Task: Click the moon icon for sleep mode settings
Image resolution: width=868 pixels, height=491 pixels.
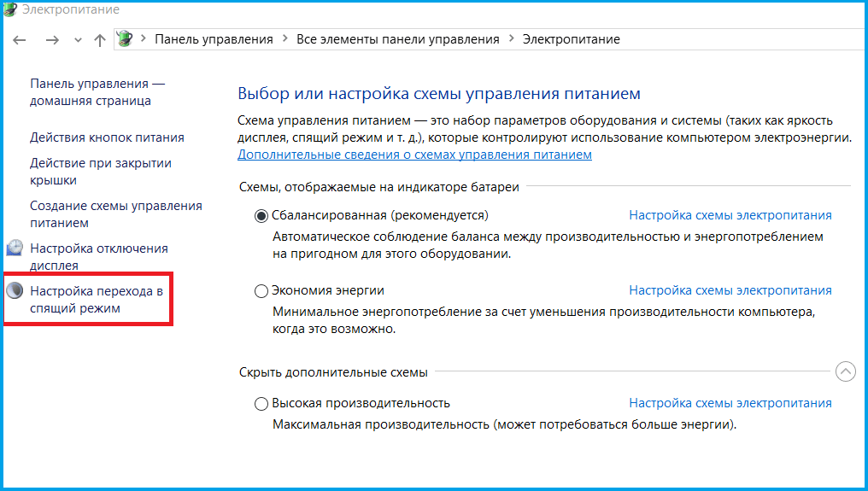Action: coord(15,291)
